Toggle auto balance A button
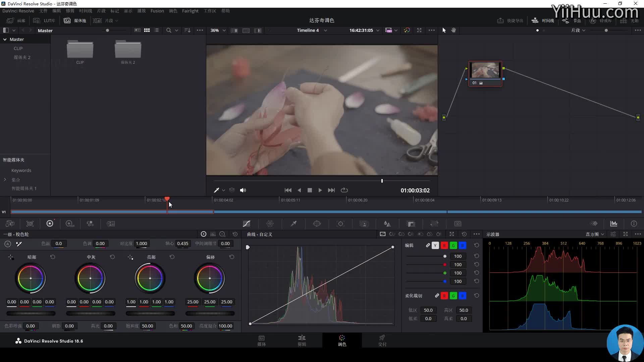 8,244
